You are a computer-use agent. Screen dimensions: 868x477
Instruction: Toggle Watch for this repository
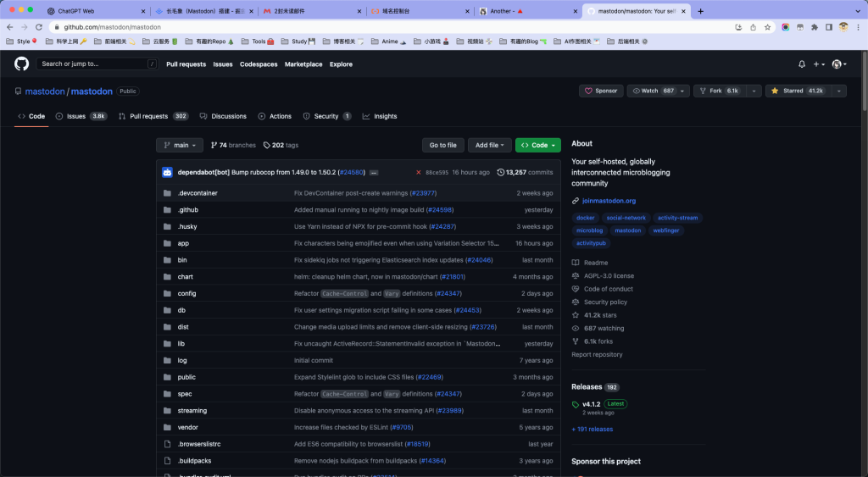[652, 91]
